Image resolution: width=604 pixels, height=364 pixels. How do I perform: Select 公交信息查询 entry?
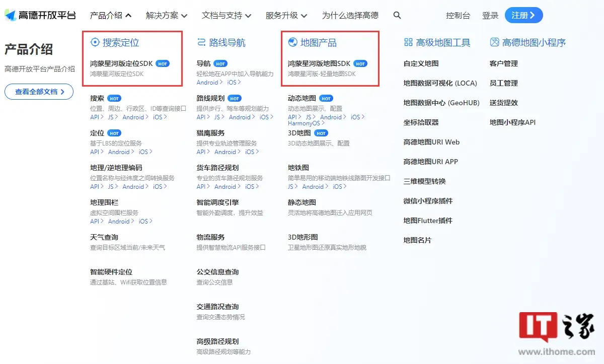point(217,272)
